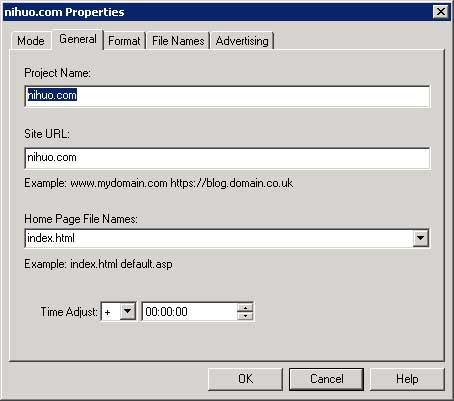The width and height of the screenshot is (454, 401).
Task: Open Help for this dialog
Action: (x=407, y=379)
